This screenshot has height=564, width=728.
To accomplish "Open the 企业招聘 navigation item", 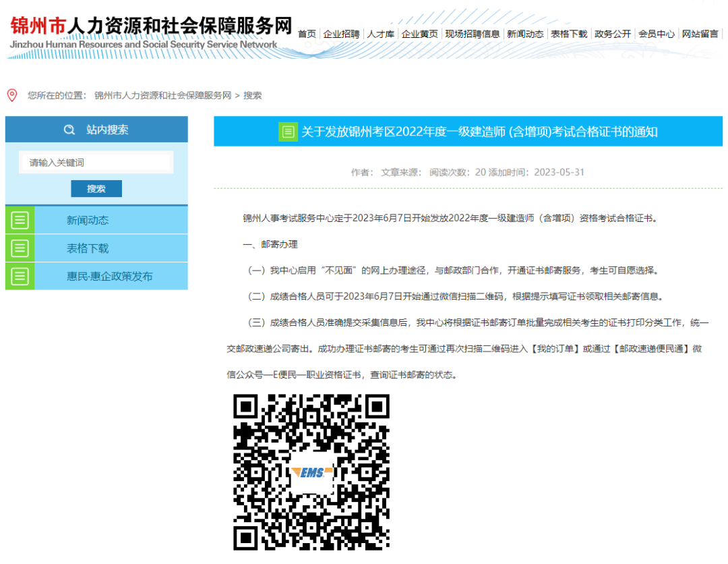I will pyautogui.click(x=341, y=34).
